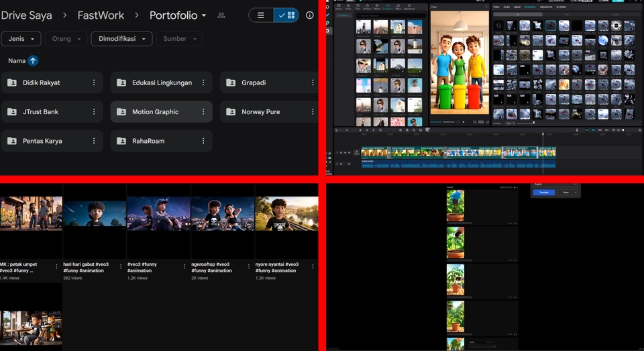Open more options for ngerooftop video
Viewport: 644px width, 351px height.
(249, 266)
